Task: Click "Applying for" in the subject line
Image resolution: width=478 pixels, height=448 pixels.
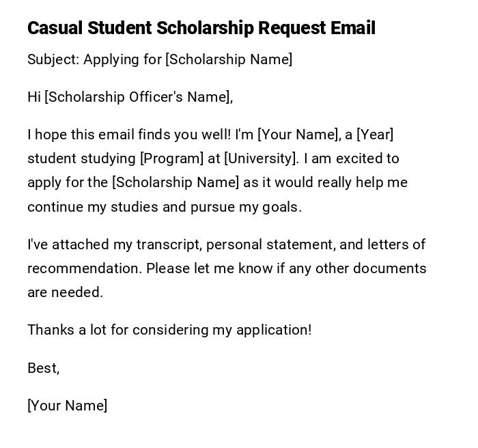Action: tap(122, 59)
